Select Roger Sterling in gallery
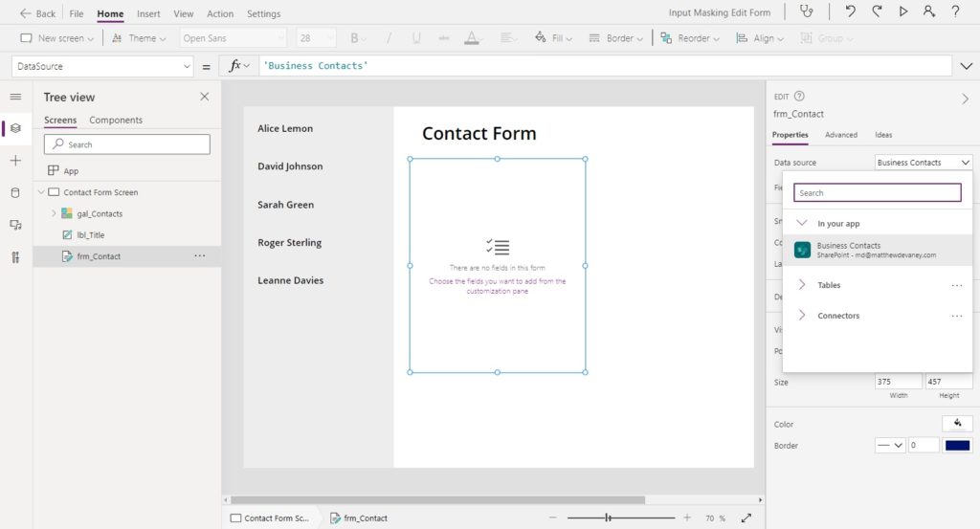The image size is (980, 529). [x=289, y=242]
